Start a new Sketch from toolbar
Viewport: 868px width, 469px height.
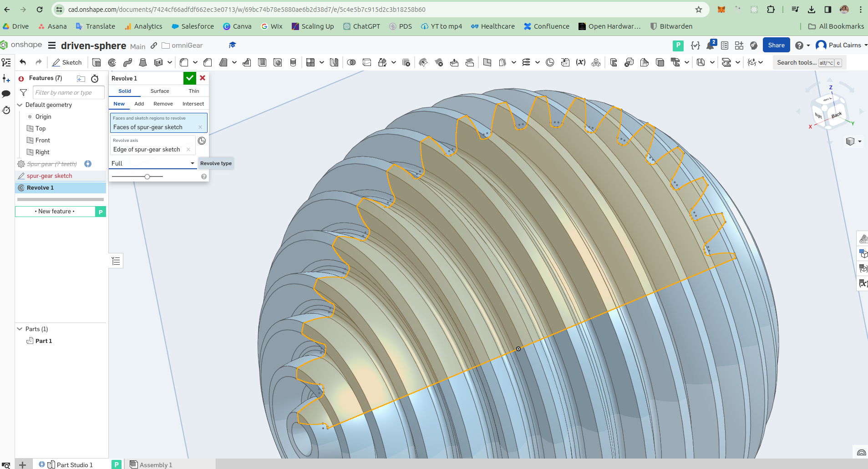point(67,62)
